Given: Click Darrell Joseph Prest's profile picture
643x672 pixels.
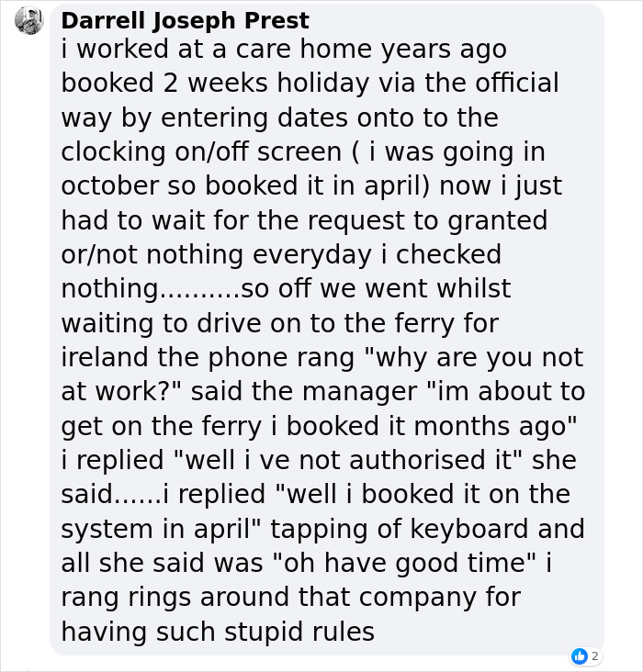Looking at the screenshot, I should click(x=29, y=20).
